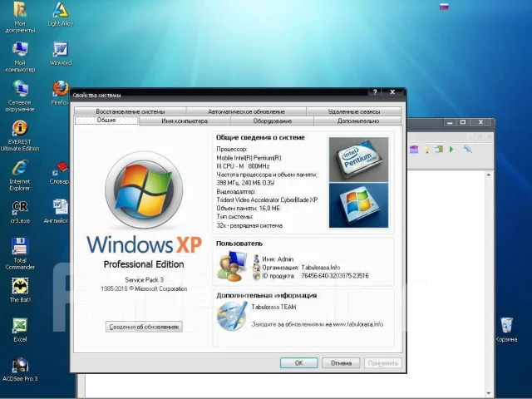This screenshot has height=399, width=532.
Task: Click the text Mobile Intel(R) Pentium(R)
Action: pos(249,158)
